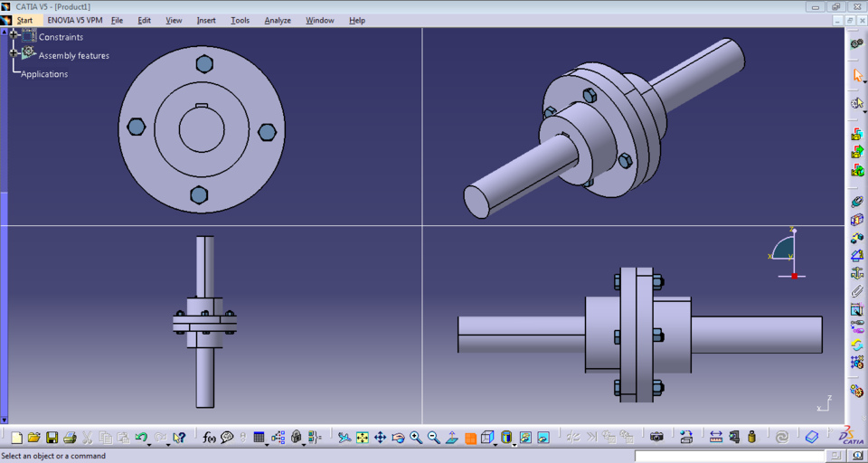Click the Fly mode airplane icon

pos(344,438)
